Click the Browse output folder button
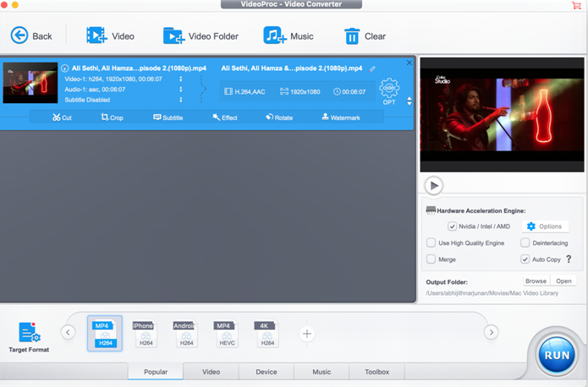 pos(536,281)
